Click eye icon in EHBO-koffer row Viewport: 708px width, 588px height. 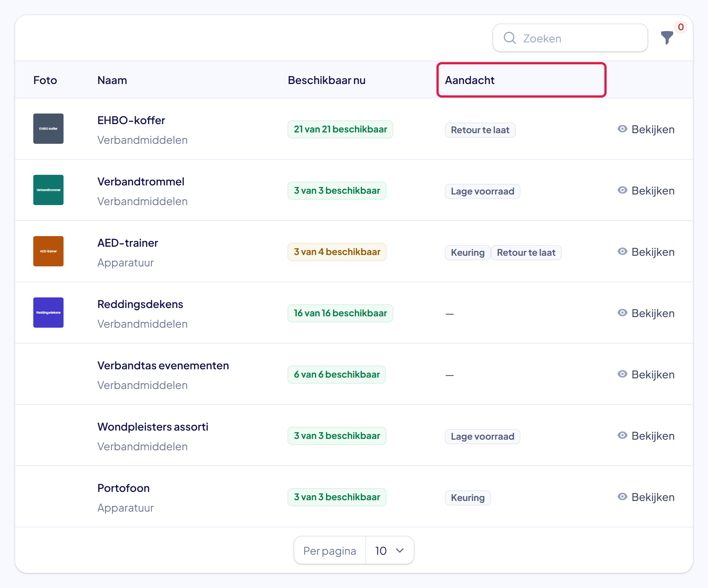click(622, 129)
